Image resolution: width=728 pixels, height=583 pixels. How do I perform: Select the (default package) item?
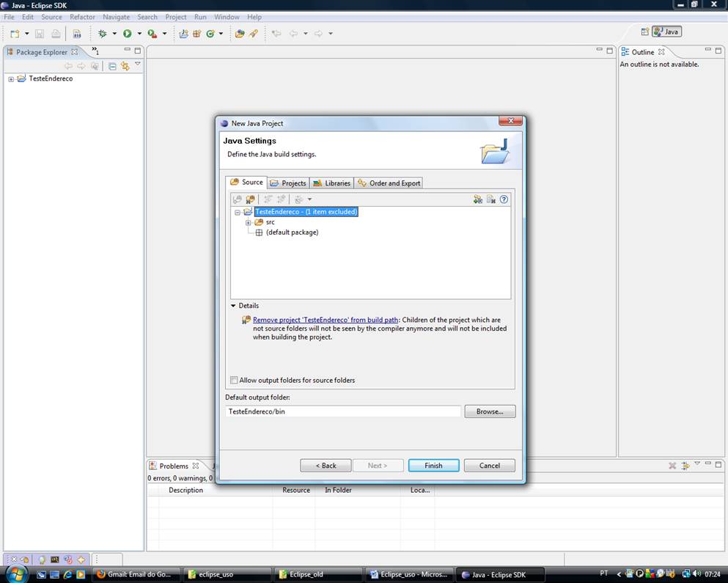(292, 232)
